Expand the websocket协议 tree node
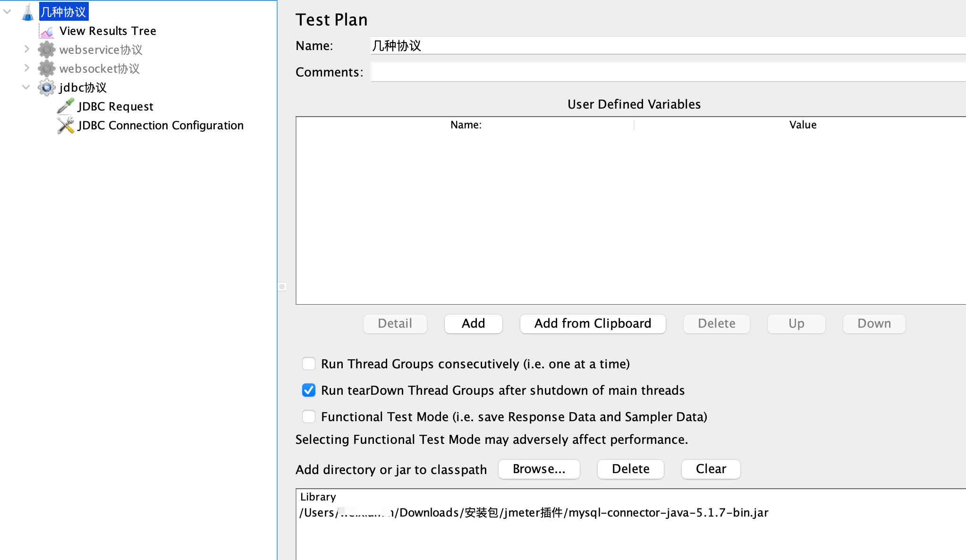 tap(26, 68)
